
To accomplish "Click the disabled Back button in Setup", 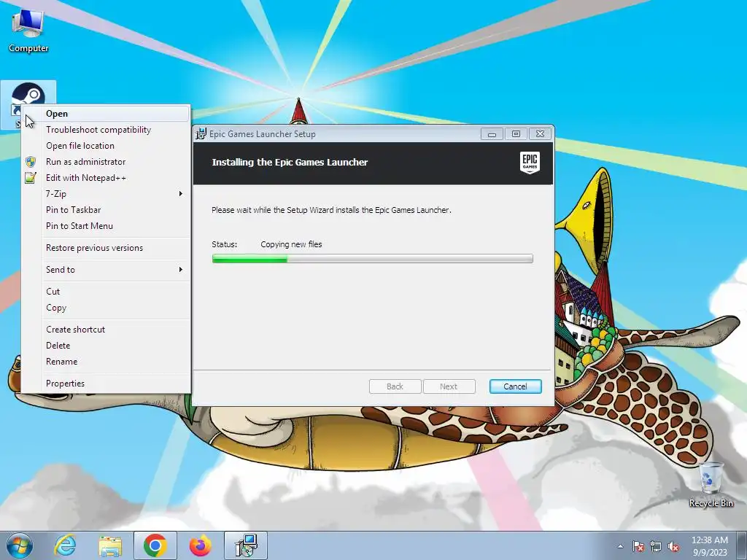I will point(395,386).
